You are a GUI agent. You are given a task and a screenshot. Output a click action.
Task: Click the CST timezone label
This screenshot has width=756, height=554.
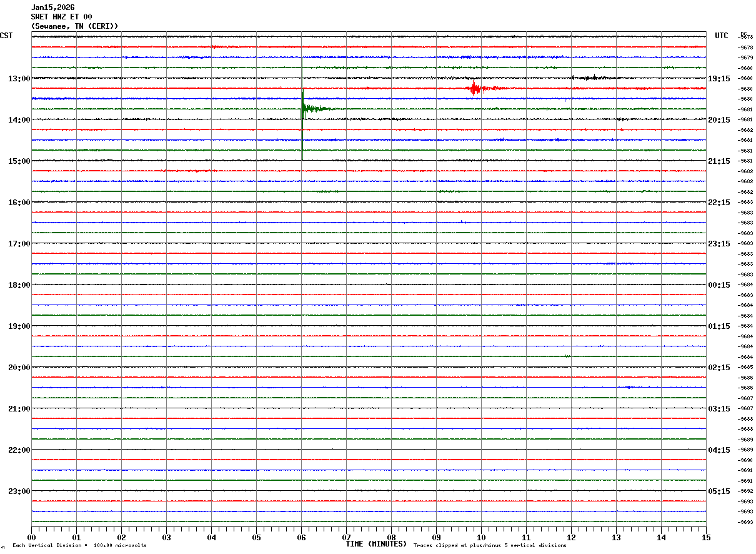[x=6, y=36]
